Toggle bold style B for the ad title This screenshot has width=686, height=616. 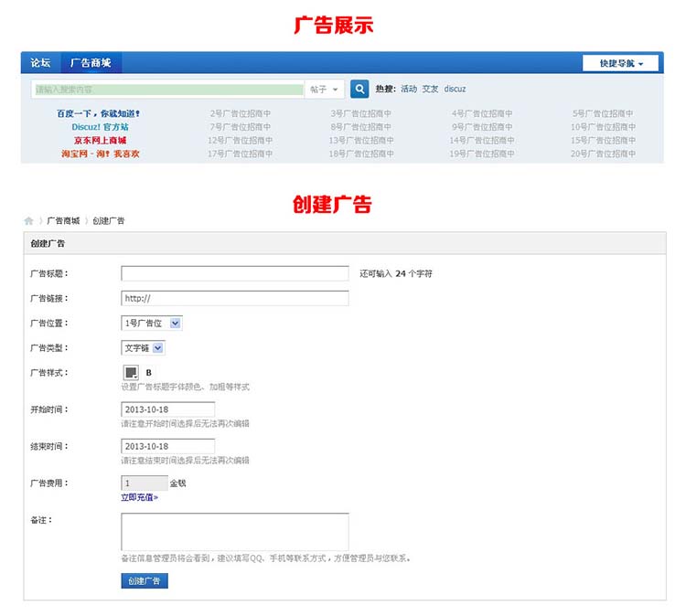click(149, 373)
